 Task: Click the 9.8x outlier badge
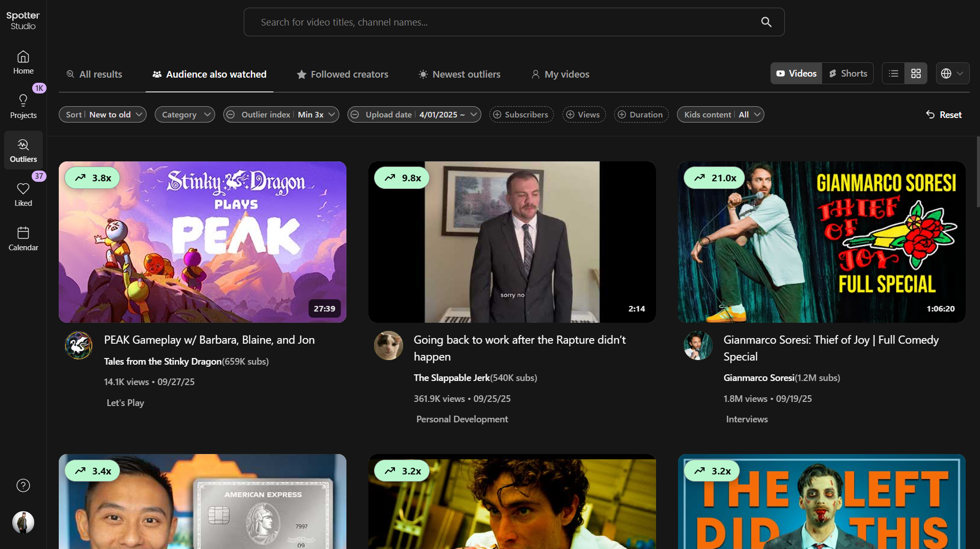[402, 178]
